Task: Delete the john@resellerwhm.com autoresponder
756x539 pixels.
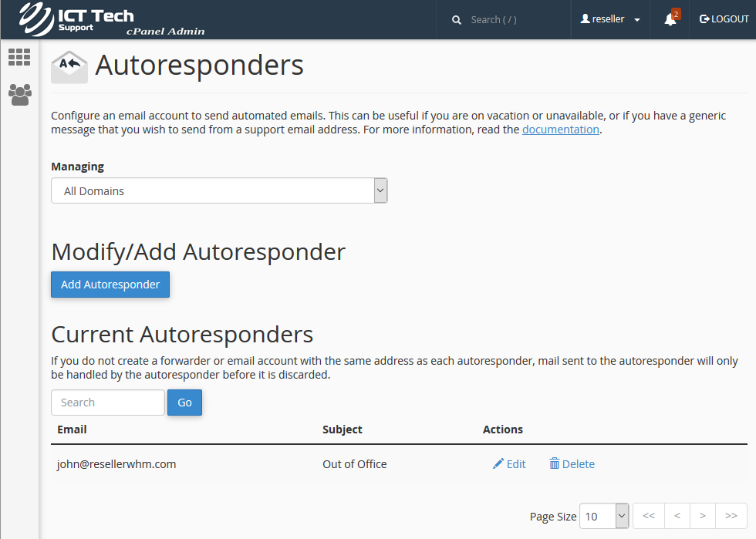Action: click(x=572, y=464)
